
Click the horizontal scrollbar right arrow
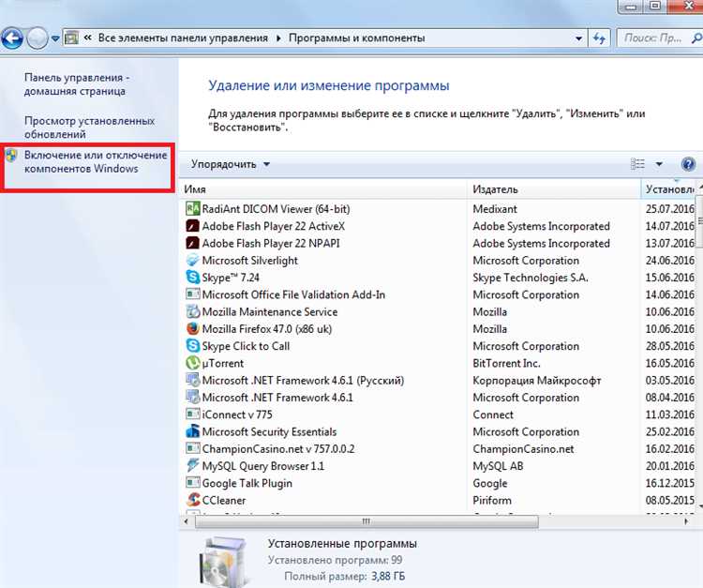[x=685, y=521]
